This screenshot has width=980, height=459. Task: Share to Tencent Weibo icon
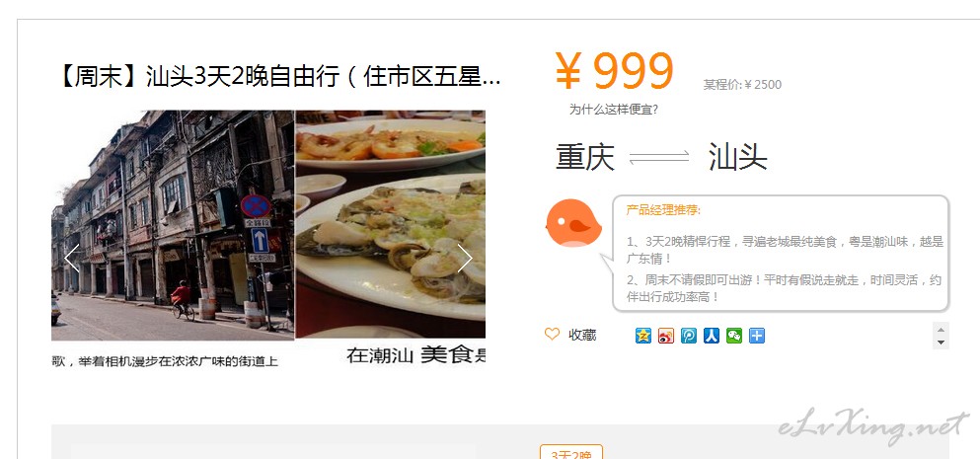coord(689,336)
